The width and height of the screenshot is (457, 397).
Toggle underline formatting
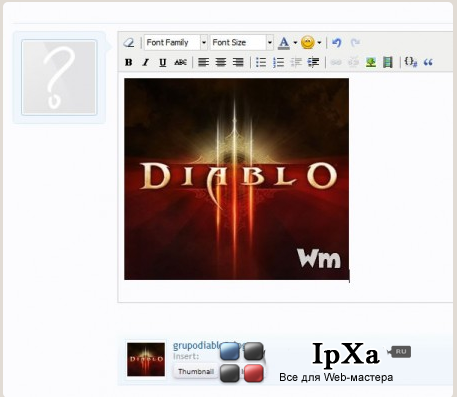[163, 62]
